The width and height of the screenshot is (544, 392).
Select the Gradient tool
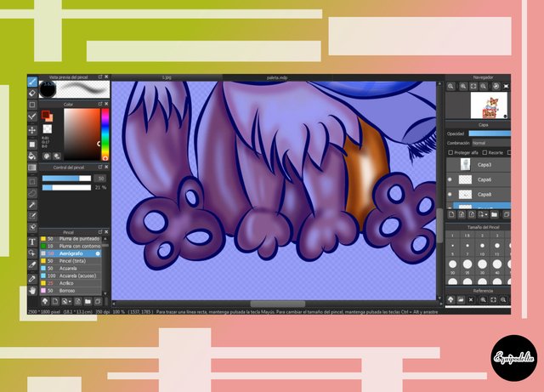[x=32, y=168]
